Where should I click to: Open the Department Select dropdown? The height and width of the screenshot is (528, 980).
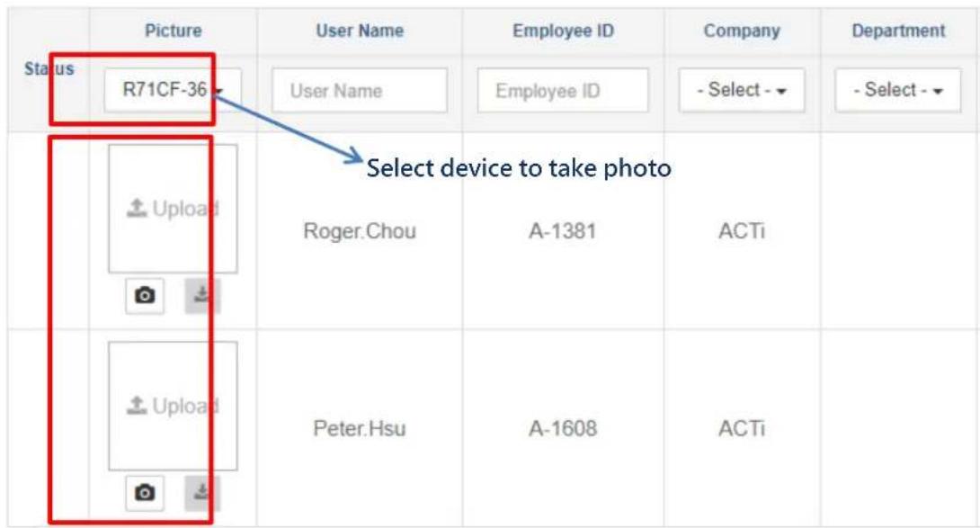(897, 90)
